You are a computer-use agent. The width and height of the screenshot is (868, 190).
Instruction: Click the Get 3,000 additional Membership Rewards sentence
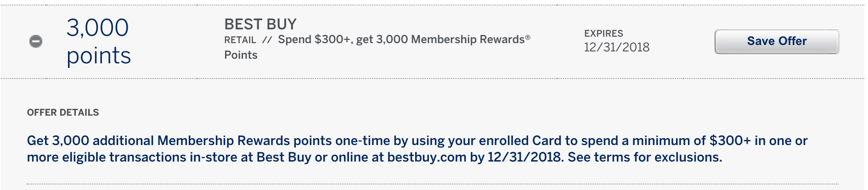coord(417,149)
